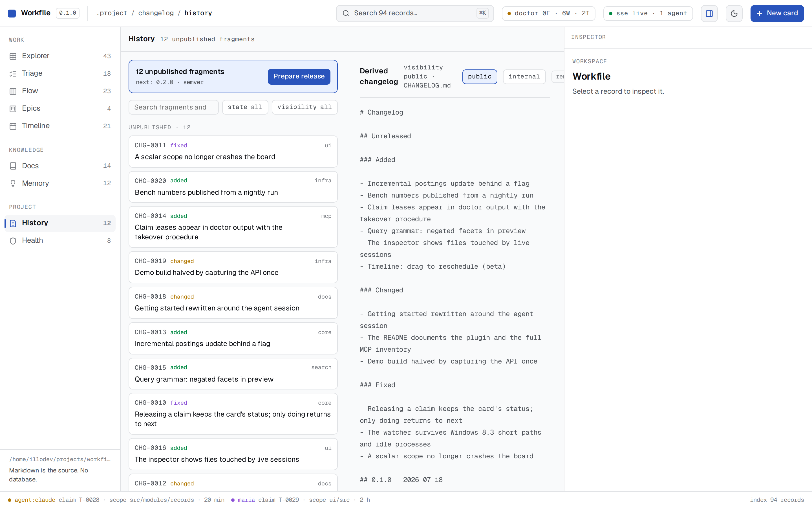Open Memory in the sidebar

click(60, 183)
